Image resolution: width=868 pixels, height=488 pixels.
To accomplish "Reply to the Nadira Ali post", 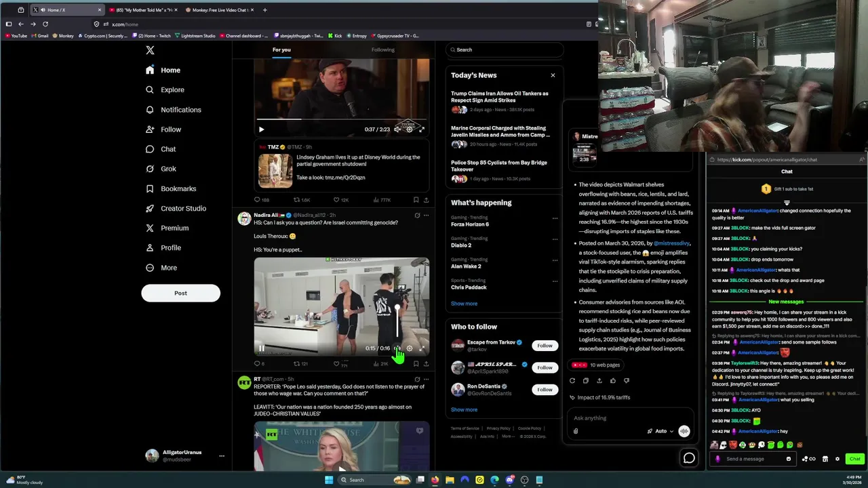I will (x=257, y=364).
